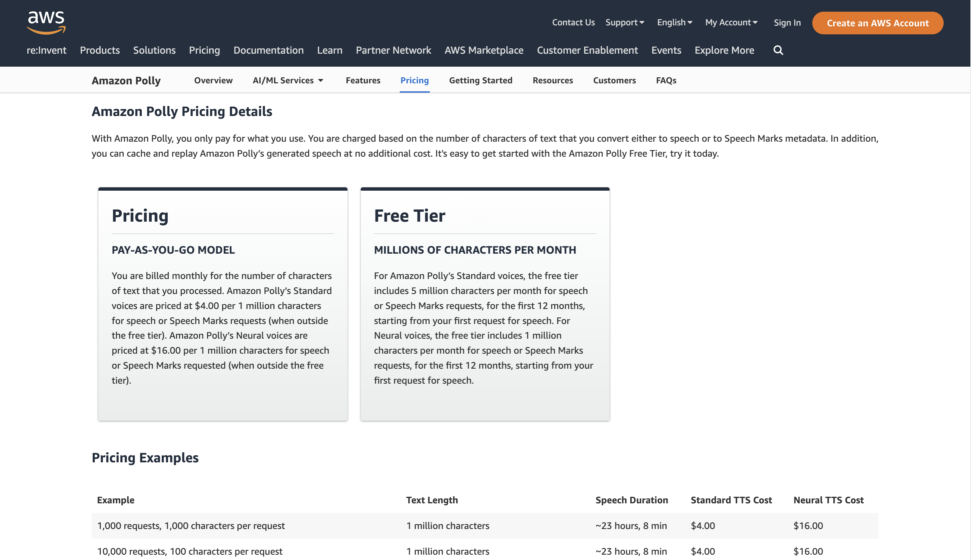Open Pricing in the main navigation
971x560 pixels.
204,50
